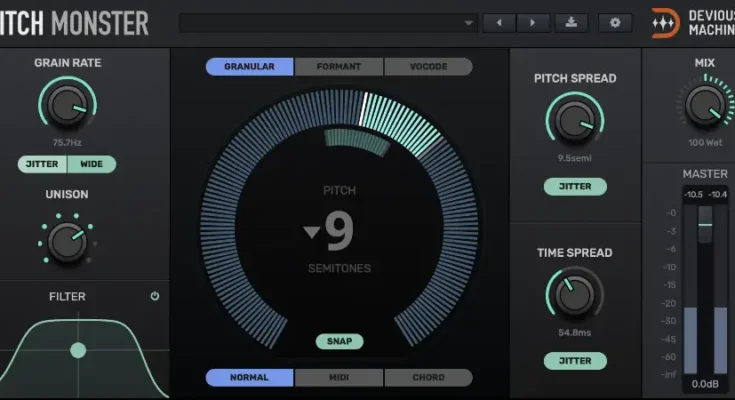Switch to Vocode mode tab
Image resolution: width=735 pixels, height=400 pixels.
428,67
